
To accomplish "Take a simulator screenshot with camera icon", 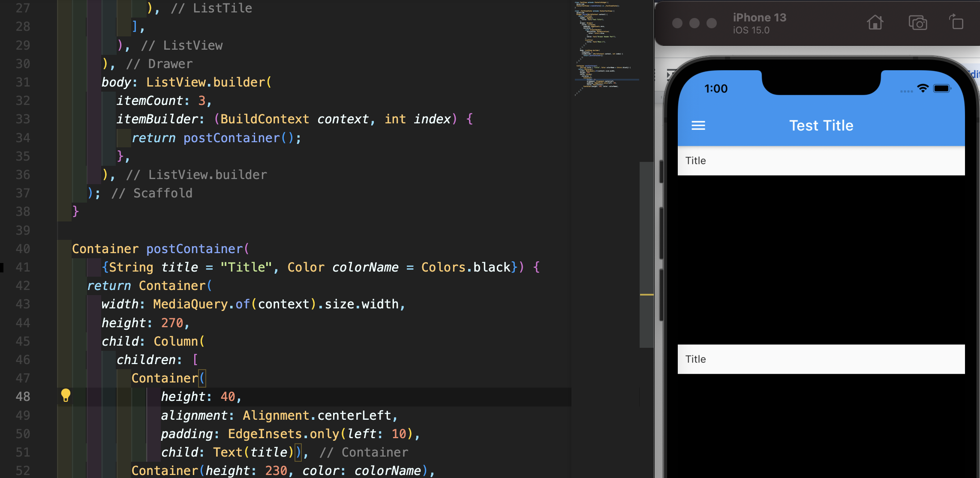I will (917, 23).
